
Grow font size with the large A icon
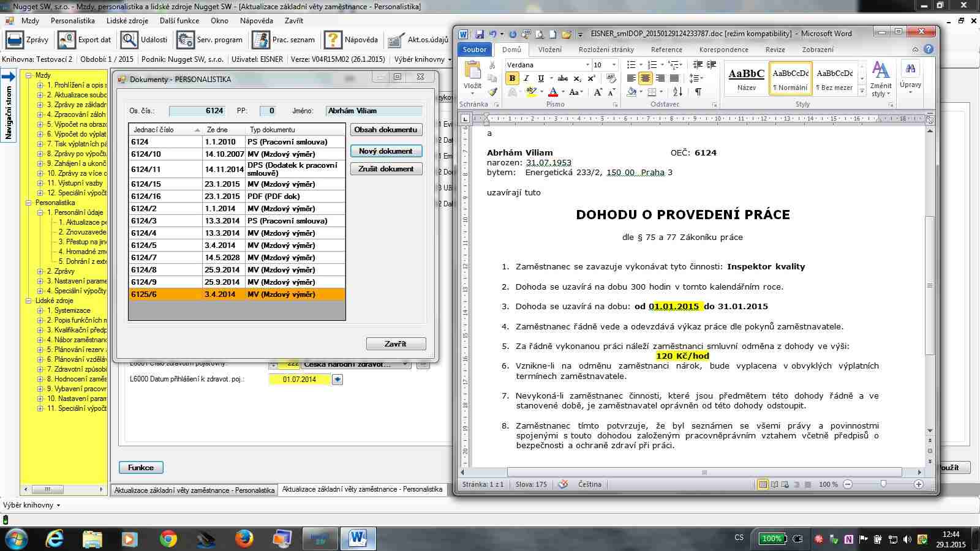[598, 92]
